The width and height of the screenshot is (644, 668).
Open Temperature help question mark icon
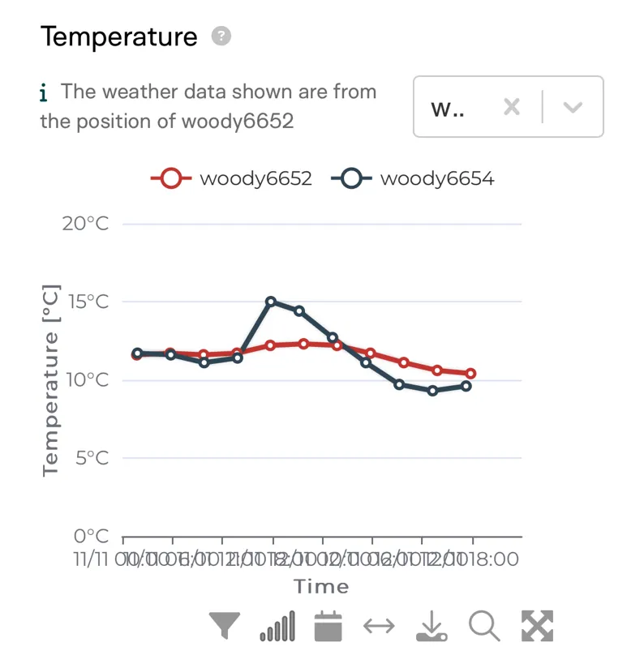click(x=221, y=36)
